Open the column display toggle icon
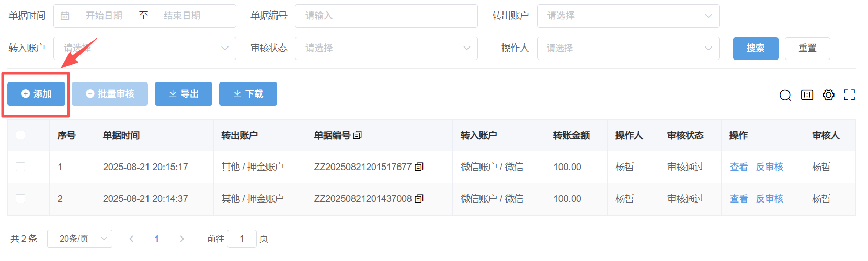The height and width of the screenshot is (261, 868). [x=807, y=95]
